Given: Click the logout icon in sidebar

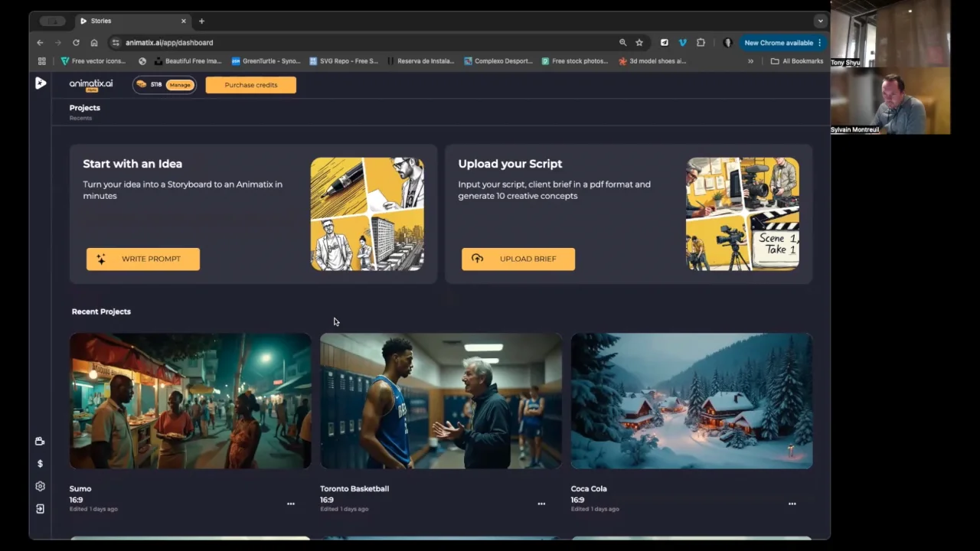Looking at the screenshot, I should click(40, 509).
